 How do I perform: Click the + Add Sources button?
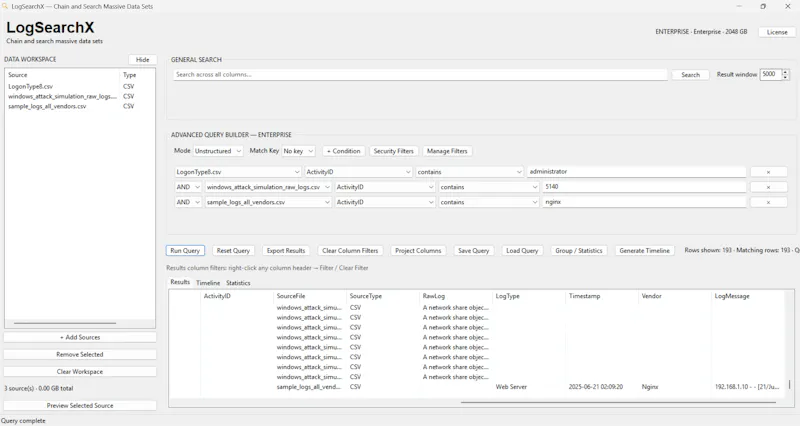pyautogui.click(x=80, y=337)
